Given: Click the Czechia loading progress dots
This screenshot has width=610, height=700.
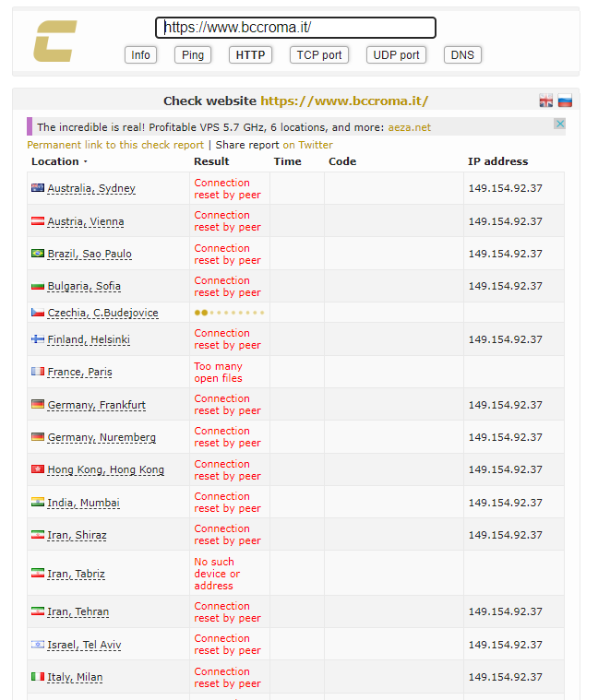Looking at the screenshot, I should click(229, 313).
